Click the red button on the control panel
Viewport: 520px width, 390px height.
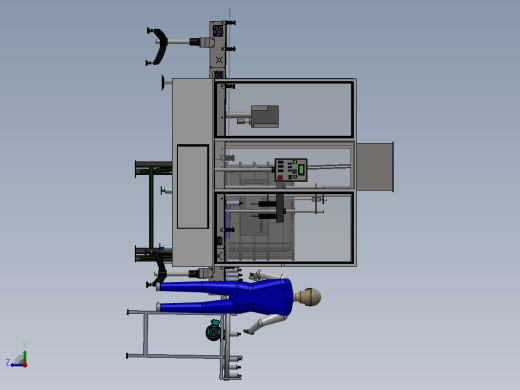point(280,178)
